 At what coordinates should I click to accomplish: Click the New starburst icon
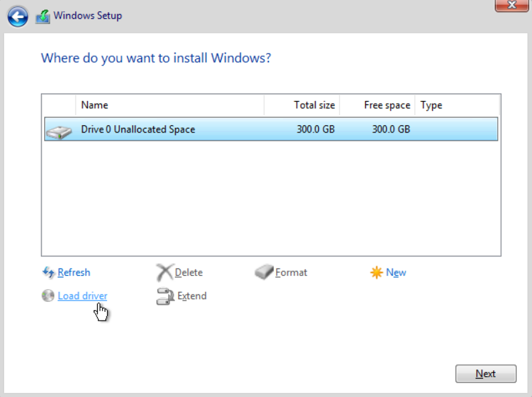click(377, 272)
